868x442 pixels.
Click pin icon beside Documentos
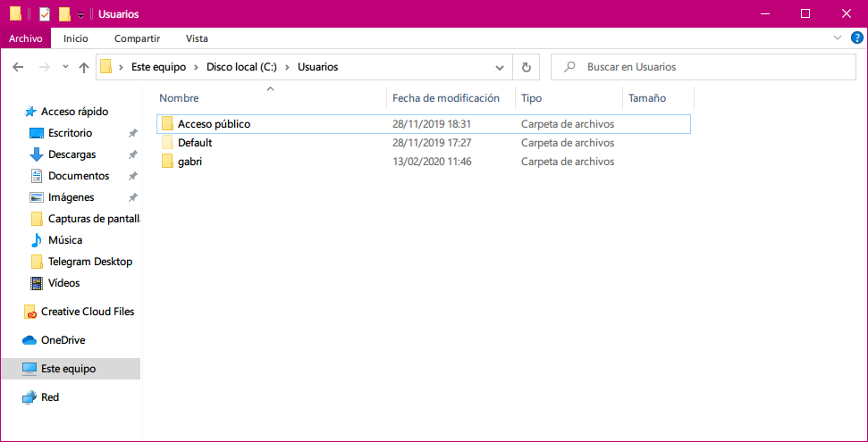point(132,177)
